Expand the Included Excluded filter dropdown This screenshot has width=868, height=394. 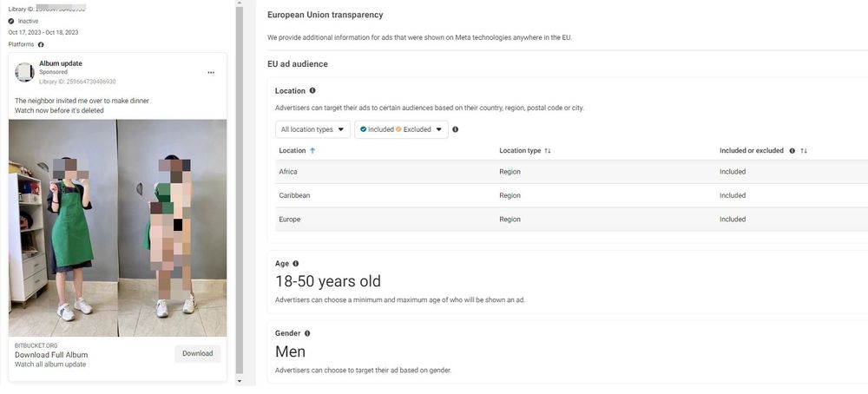point(401,129)
